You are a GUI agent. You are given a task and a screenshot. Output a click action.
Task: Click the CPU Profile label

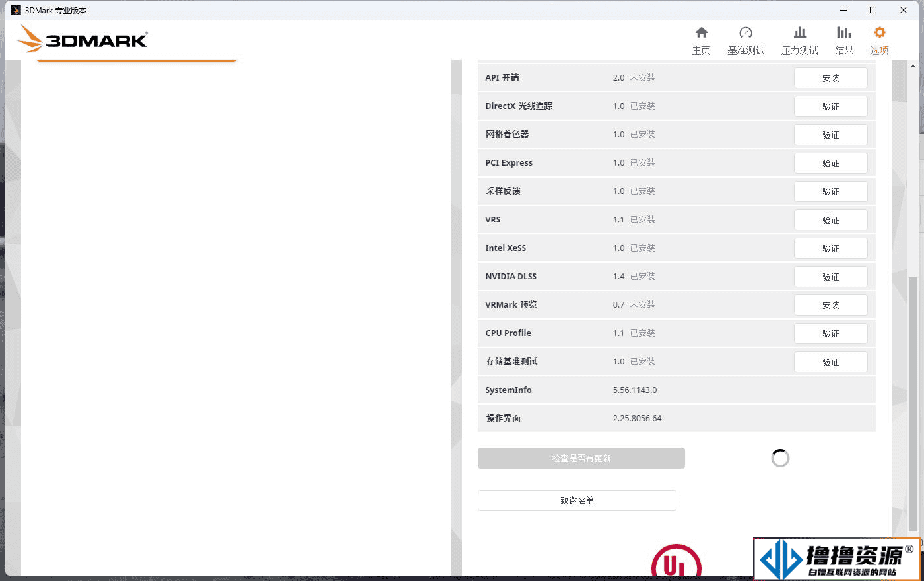point(508,333)
